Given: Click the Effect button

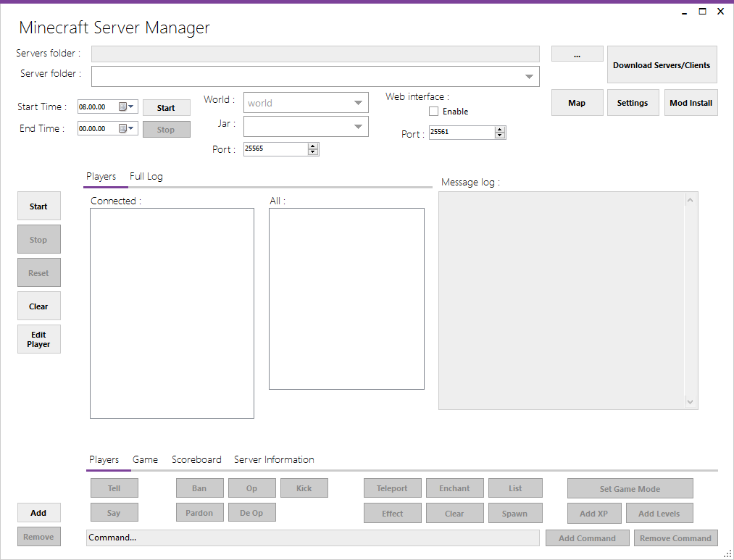Looking at the screenshot, I should click(x=393, y=513).
